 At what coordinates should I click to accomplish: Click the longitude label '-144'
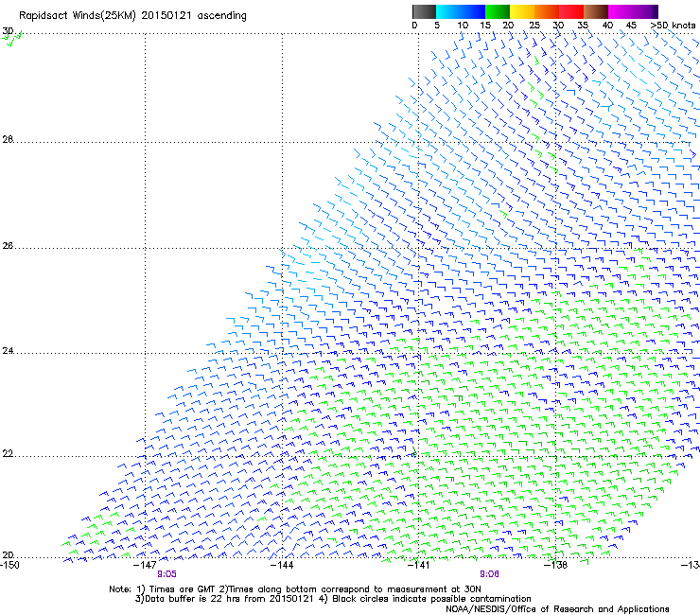coord(282,565)
